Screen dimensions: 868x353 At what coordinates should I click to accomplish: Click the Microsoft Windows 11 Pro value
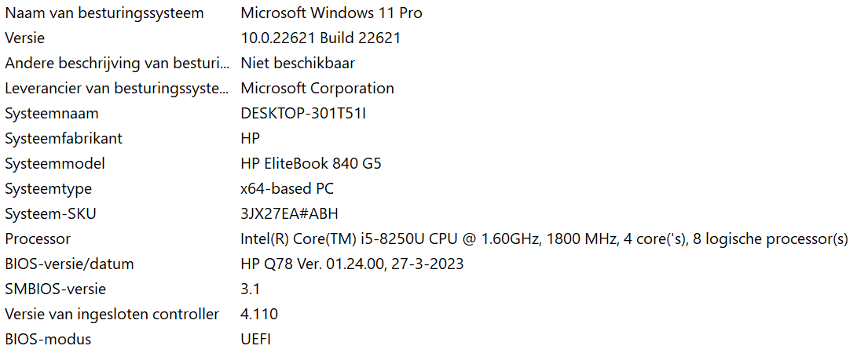(331, 13)
